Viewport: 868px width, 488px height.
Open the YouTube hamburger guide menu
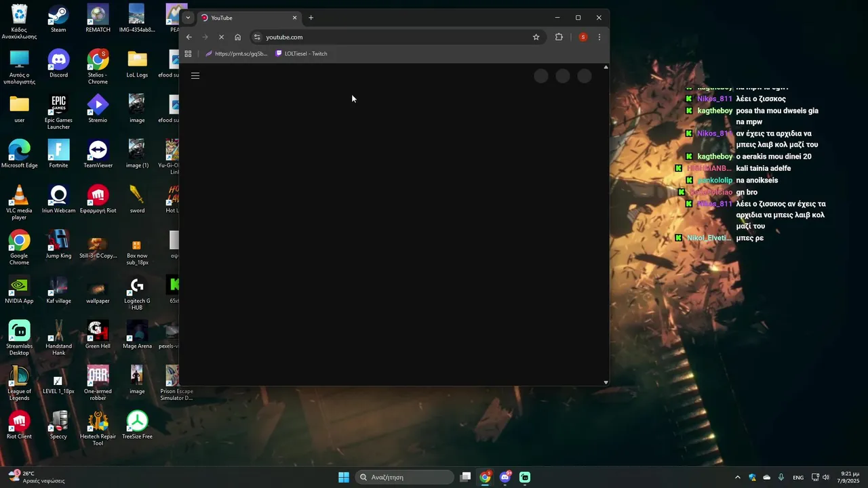[x=195, y=76]
